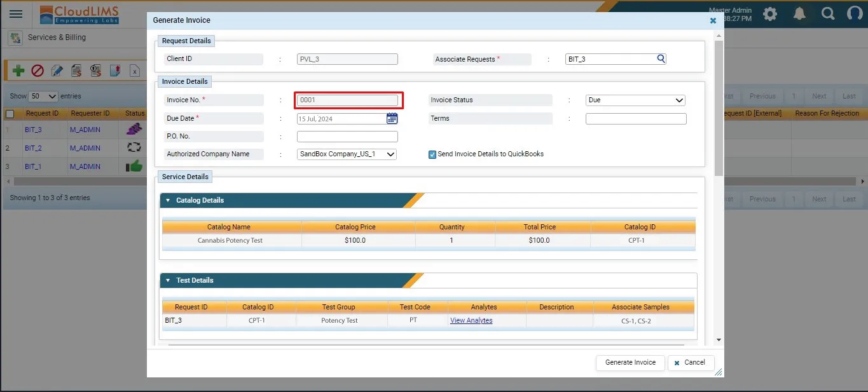Click the P.O. No. input field

347,137
